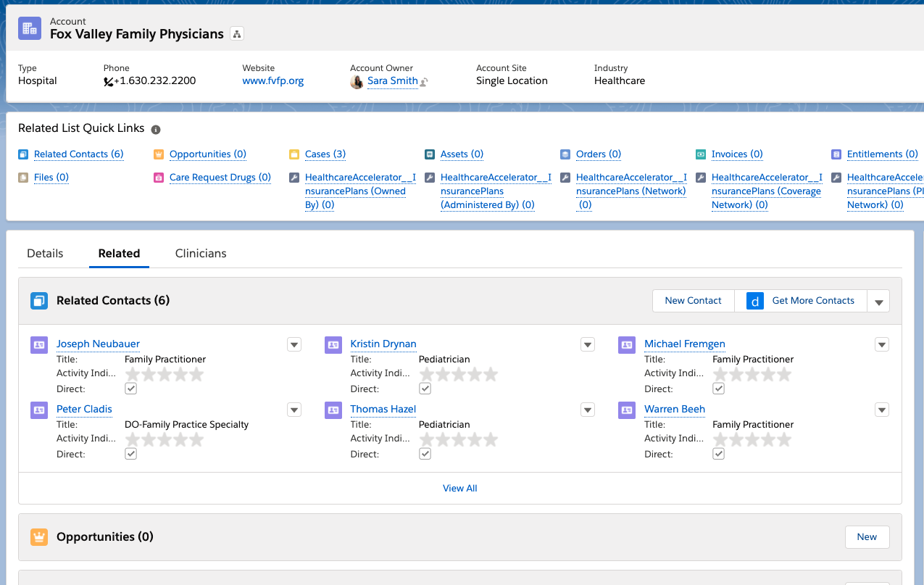Click the Care Request Drugs icon
Image resolution: width=924 pixels, height=585 pixels.
159,178
